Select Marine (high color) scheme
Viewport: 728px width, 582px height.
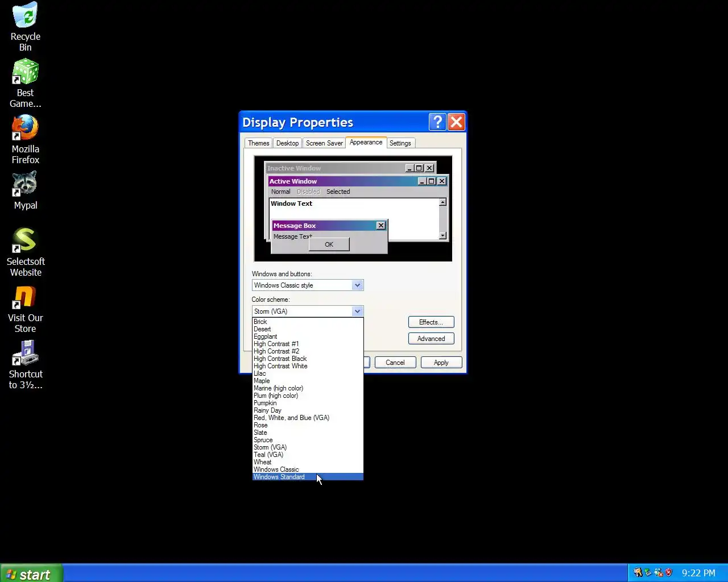coord(308,388)
